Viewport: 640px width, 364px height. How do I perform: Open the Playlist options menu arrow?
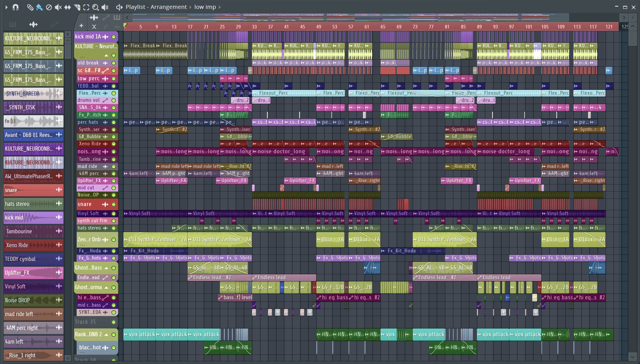(x=6, y=7)
